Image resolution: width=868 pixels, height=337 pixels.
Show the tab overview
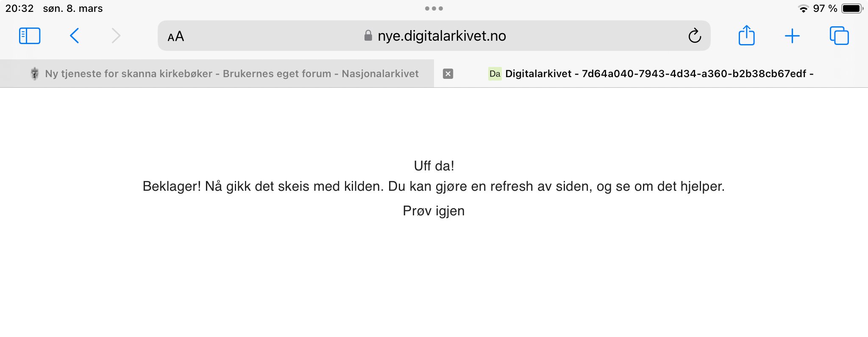[x=839, y=36]
